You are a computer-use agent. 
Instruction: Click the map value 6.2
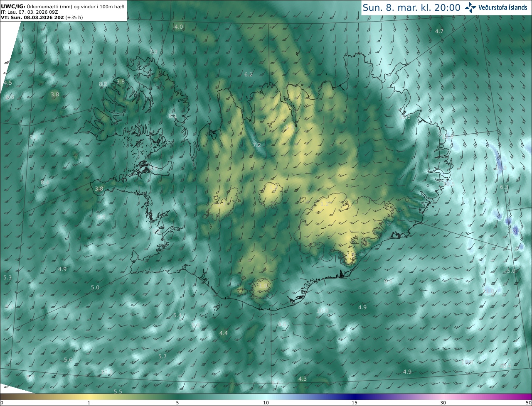coord(249,75)
